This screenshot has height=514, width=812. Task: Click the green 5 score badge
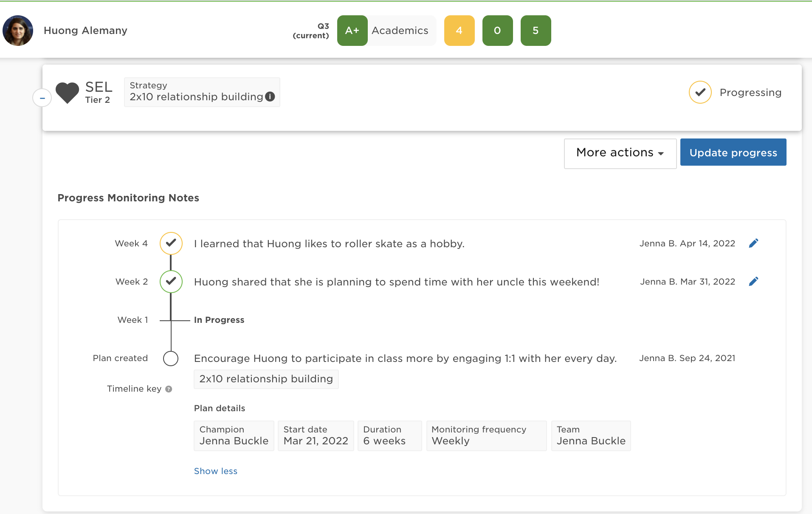(536, 31)
